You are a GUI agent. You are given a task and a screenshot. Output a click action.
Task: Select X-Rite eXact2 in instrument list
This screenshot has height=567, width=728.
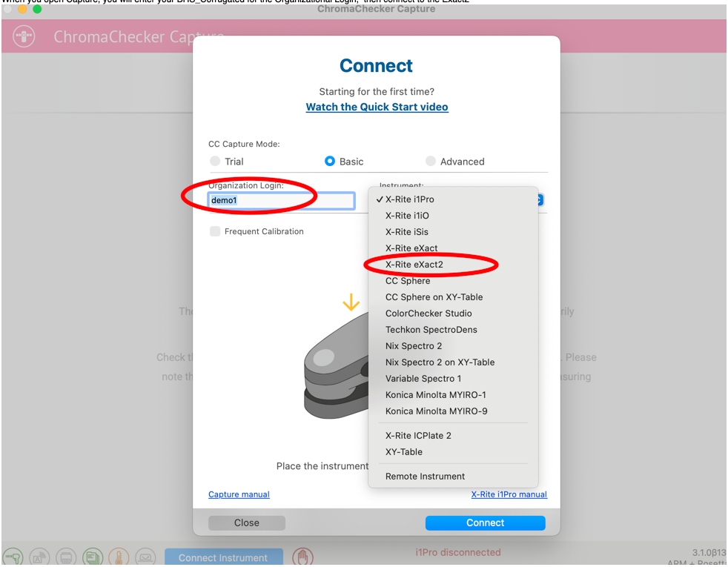453,265
